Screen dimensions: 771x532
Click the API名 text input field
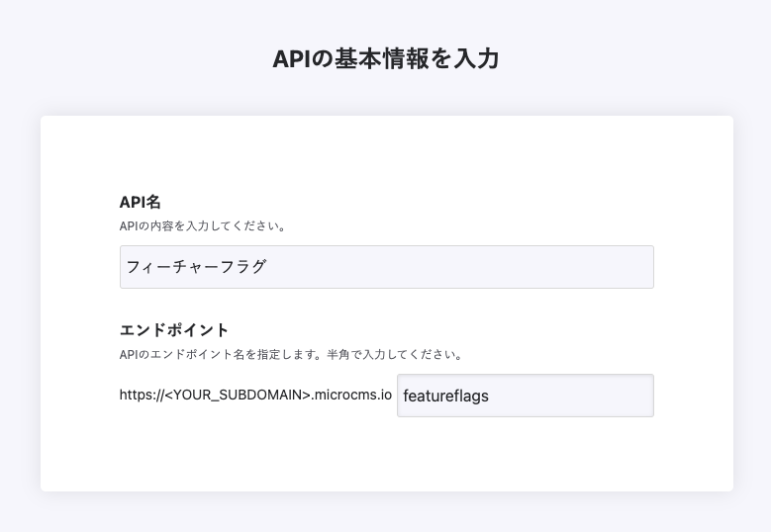[x=386, y=267]
